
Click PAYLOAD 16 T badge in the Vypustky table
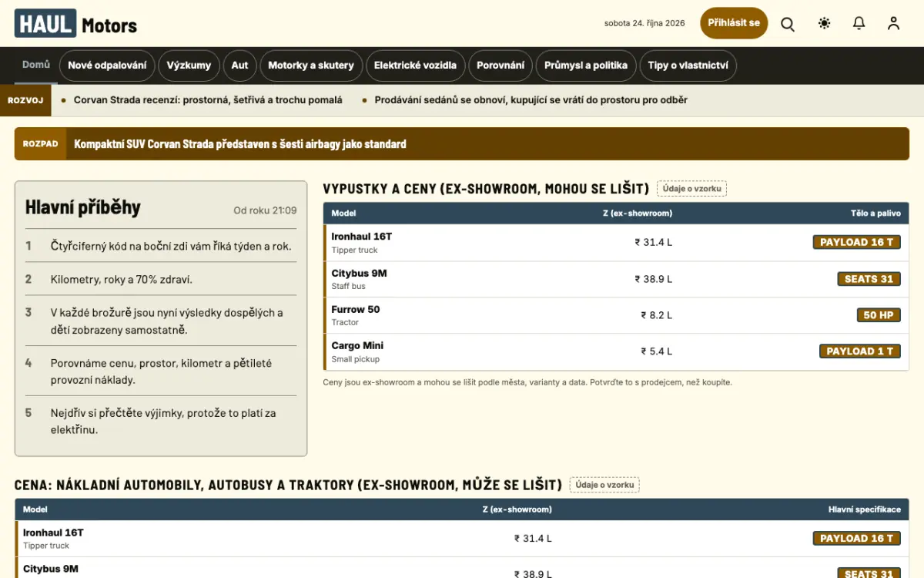[857, 242]
